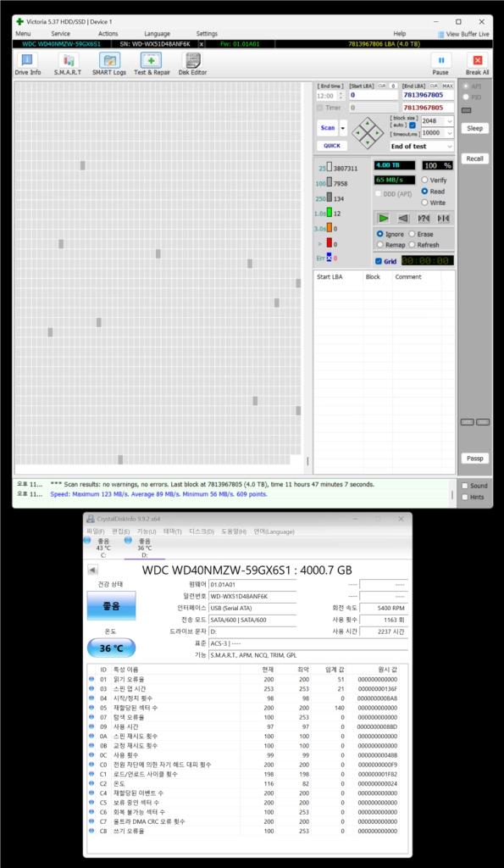The width and height of the screenshot is (504, 868).
Task: Open the SMART Logs panel
Action: click(x=109, y=64)
